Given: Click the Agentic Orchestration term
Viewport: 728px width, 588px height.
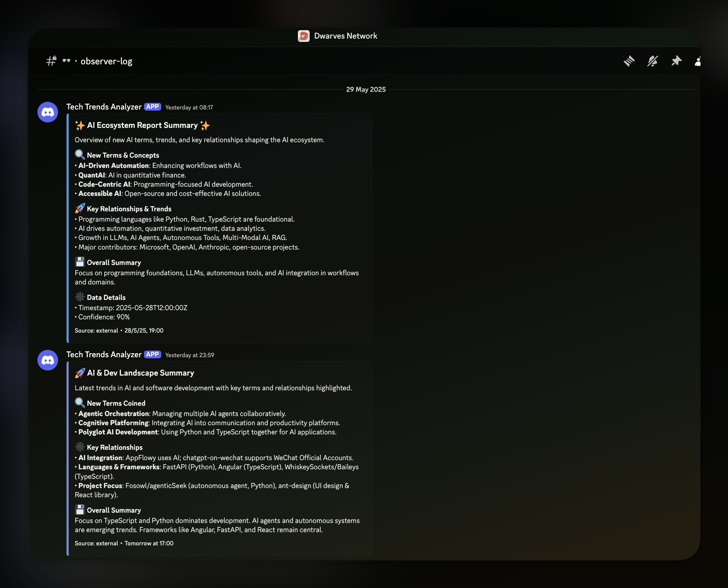Looking at the screenshot, I should tap(113, 414).
